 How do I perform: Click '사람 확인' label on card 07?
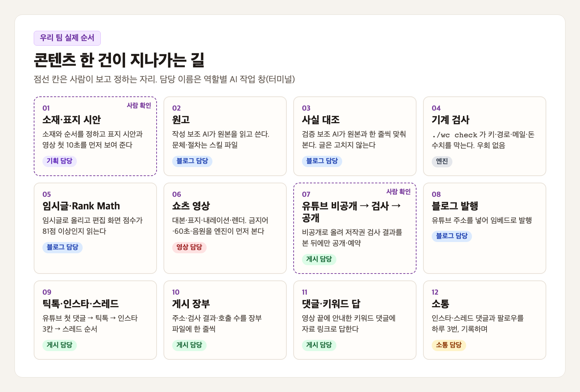398,192
